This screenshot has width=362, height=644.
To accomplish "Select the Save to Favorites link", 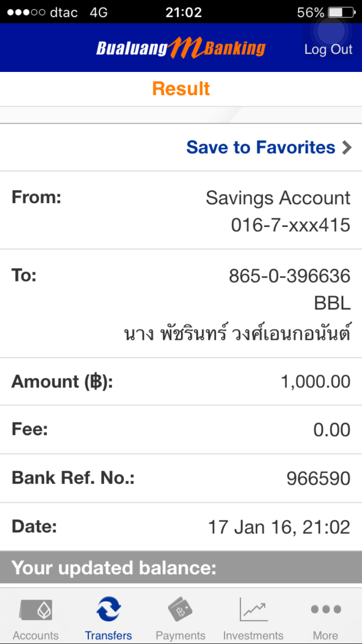I will point(261,147).
